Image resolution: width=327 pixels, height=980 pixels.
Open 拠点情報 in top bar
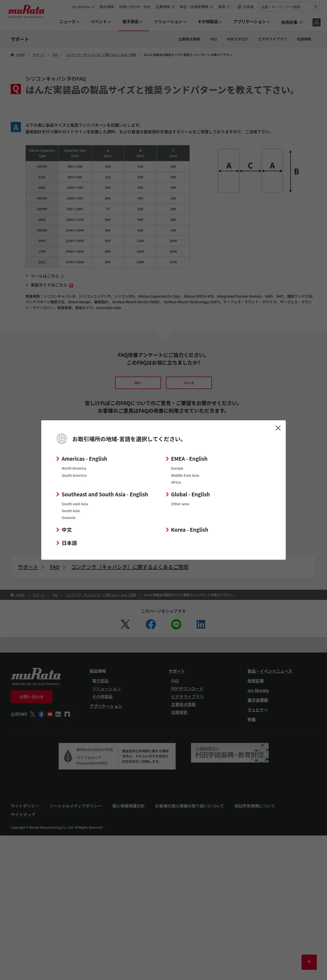pos(107,7)
